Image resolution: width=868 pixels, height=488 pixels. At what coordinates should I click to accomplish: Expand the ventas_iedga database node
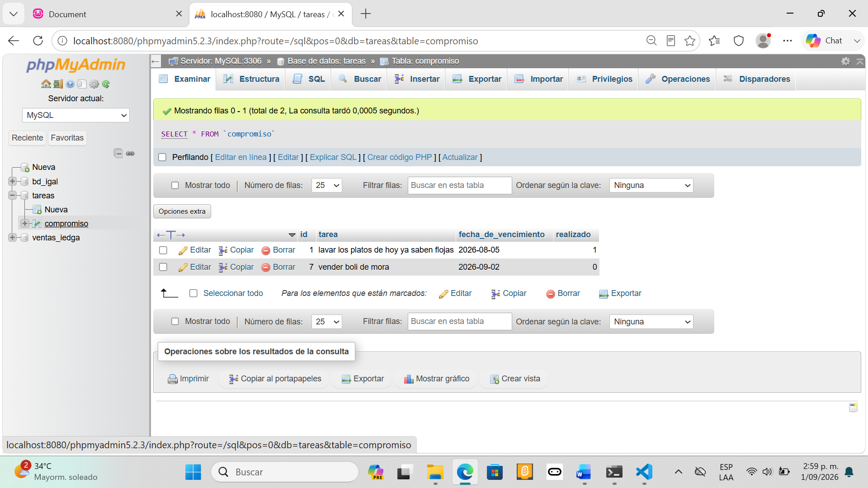[x=12, y=237]
